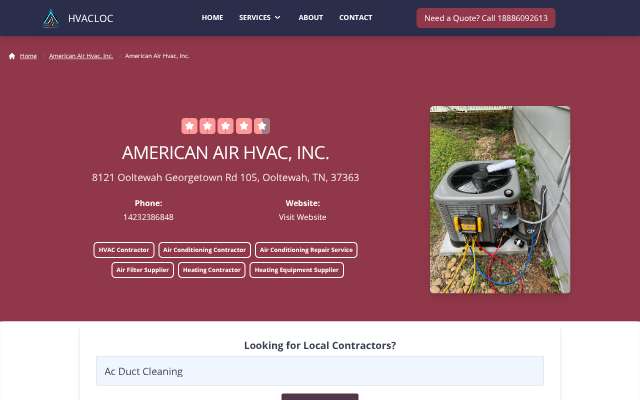Open the HOME menu item

pyautogui.click(x=212, y=18)
